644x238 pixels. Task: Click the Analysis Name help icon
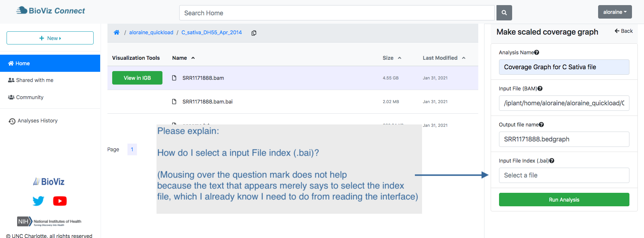coord(537,52)
